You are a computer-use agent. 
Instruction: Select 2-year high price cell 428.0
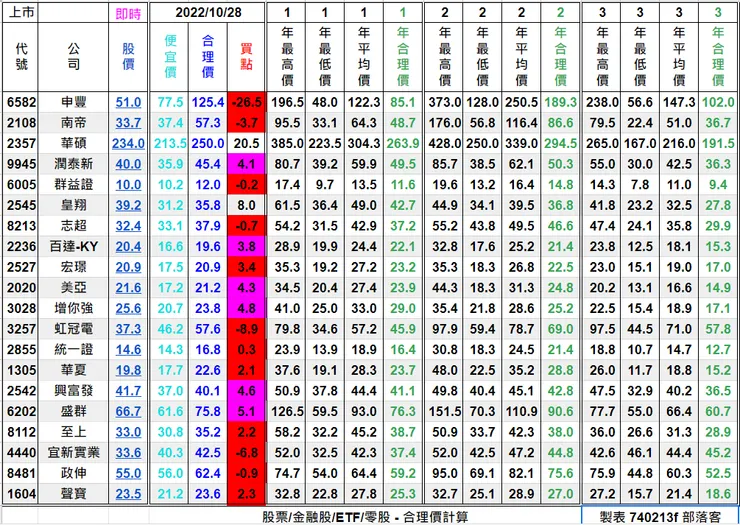tap(445, 143)
